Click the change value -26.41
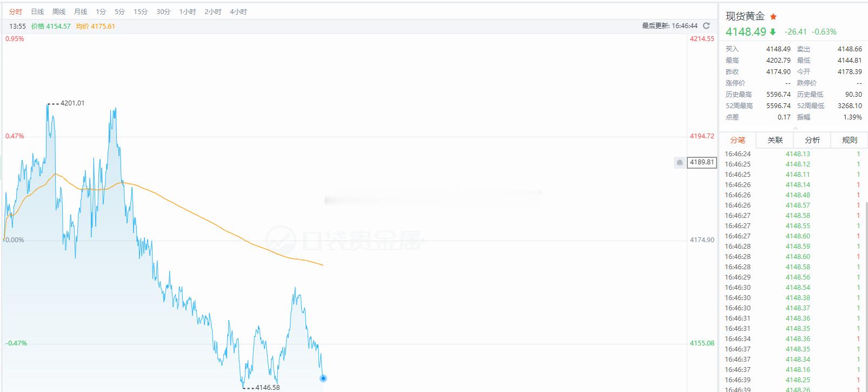The width and height of the screenshot is (868, 392). pos(796,32)
